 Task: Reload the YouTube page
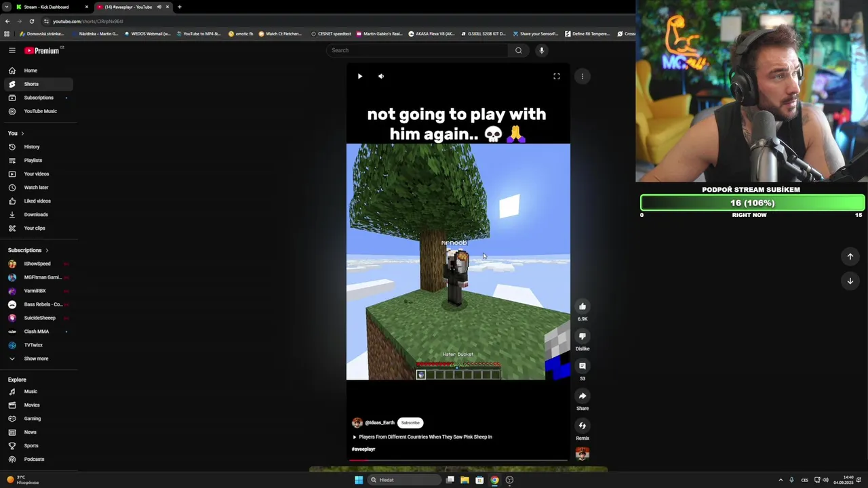point(31,21)
